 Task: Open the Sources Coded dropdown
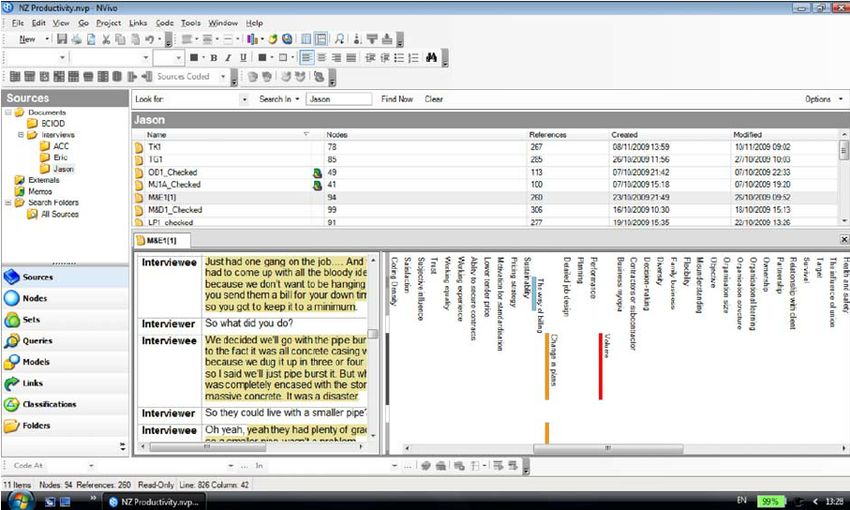tap(223, 76)
